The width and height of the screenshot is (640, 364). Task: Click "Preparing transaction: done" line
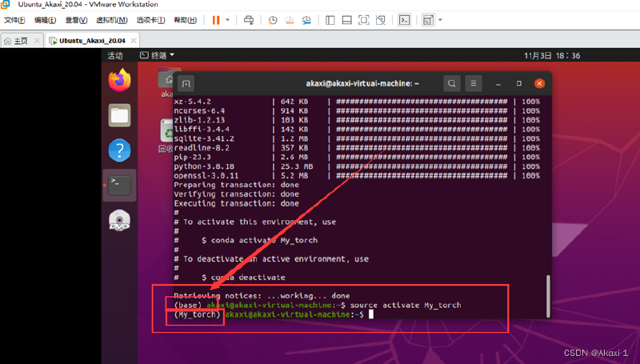(236, 185)
